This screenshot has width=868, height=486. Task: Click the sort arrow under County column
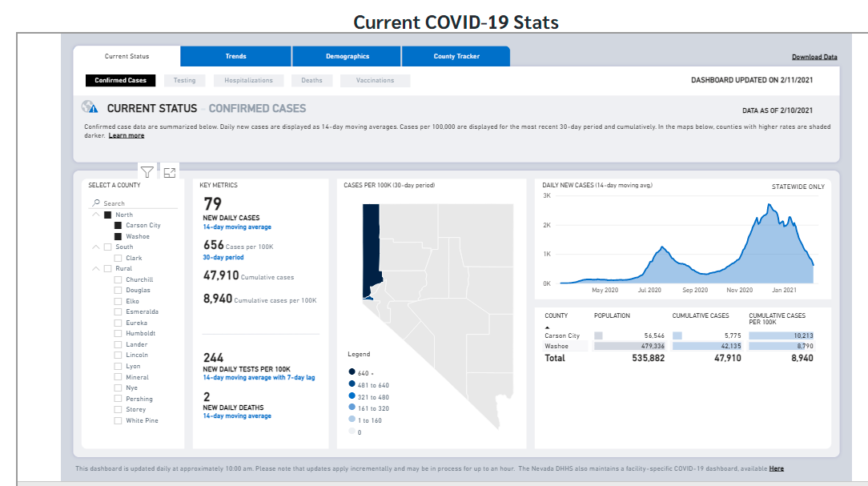tap(548, 327)
